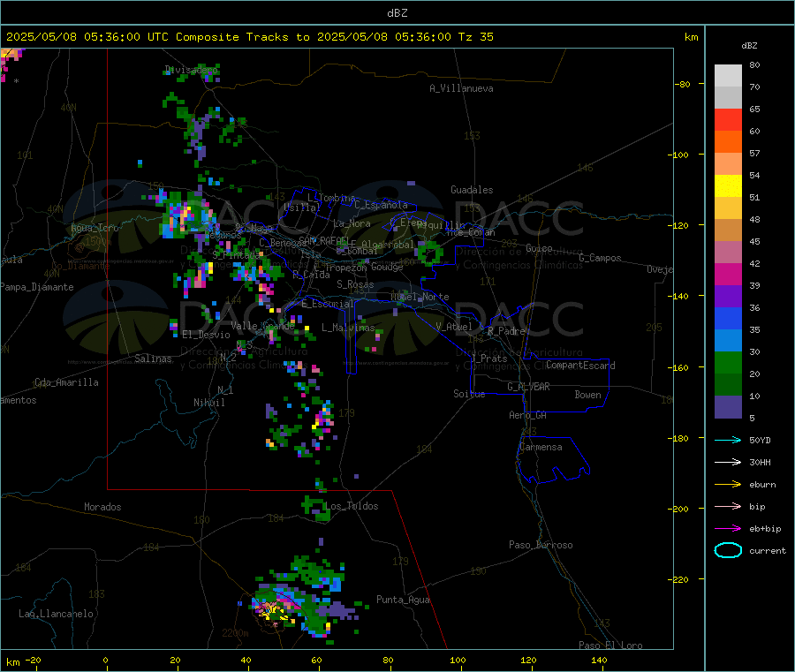Click the bip pink arrow legend icon
The height and width of the screenshot is (672, 795).
[728, 506]
